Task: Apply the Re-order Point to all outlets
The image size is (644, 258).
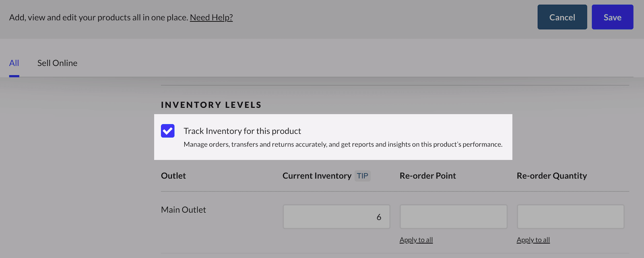Action: (x=416, y=240)
